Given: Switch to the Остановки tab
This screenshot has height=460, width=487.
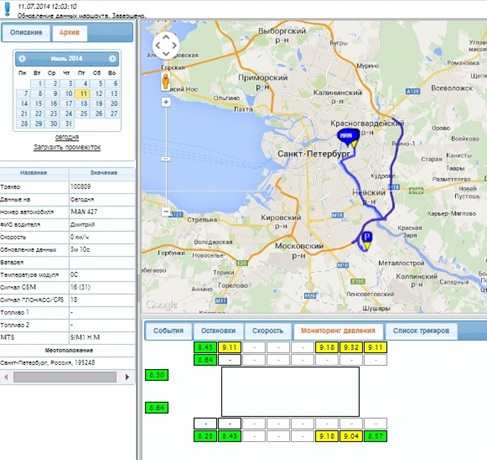Looking at the screenshot, I should coord(218,331).
